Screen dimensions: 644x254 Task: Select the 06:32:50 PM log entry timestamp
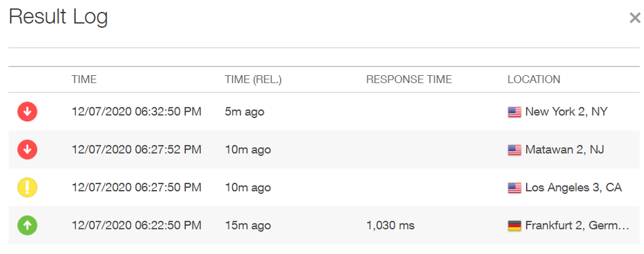[136, 111]
